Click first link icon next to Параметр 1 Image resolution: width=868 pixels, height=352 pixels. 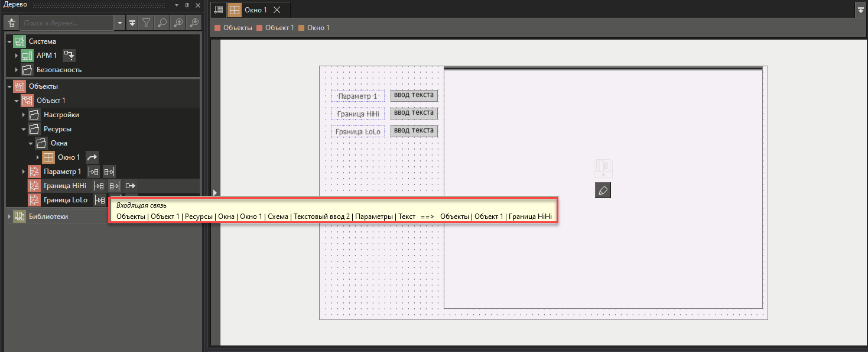click(x=93, y=172)
